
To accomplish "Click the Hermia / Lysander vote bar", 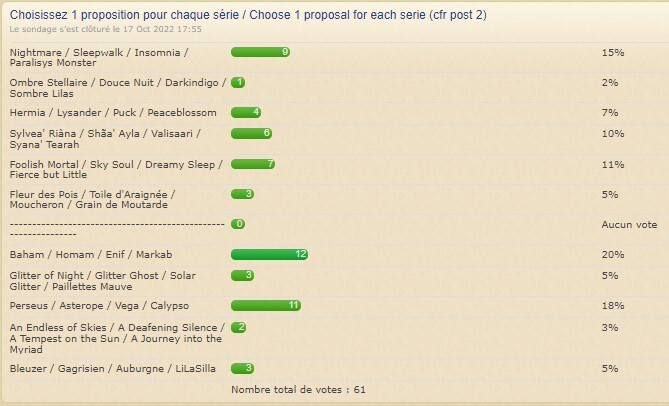I will point(247,112).
